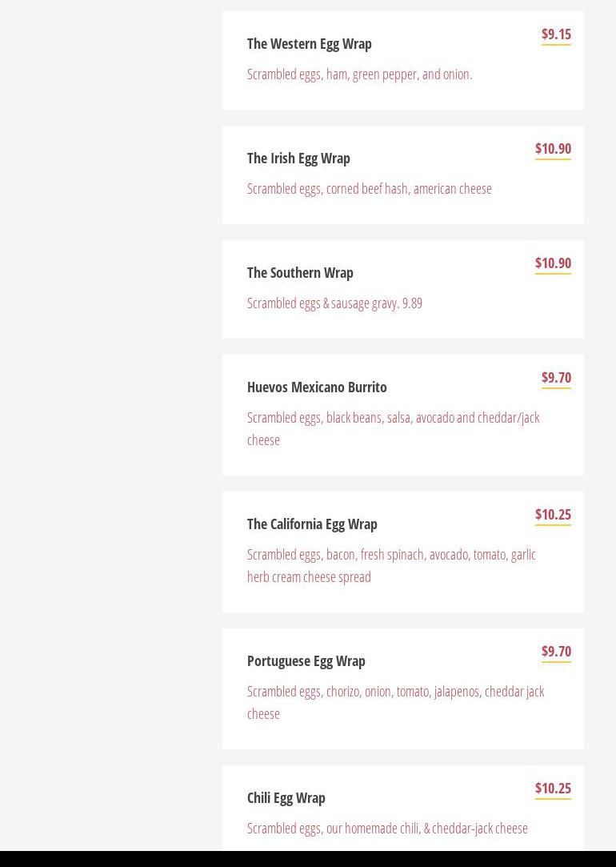Screen dimensions: 616x867
Task: Click the Irish Egg Wrap's $10.90 price
Action: (553, 149)
